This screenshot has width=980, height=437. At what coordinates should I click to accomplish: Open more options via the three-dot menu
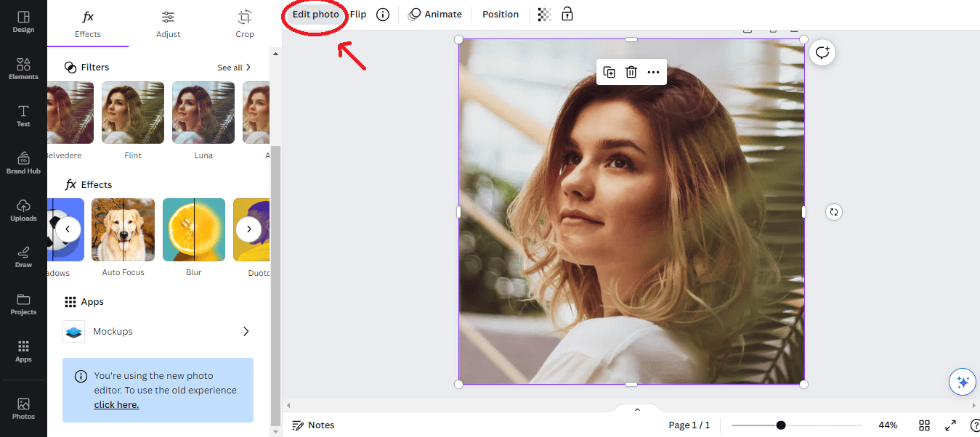point(652,72)
